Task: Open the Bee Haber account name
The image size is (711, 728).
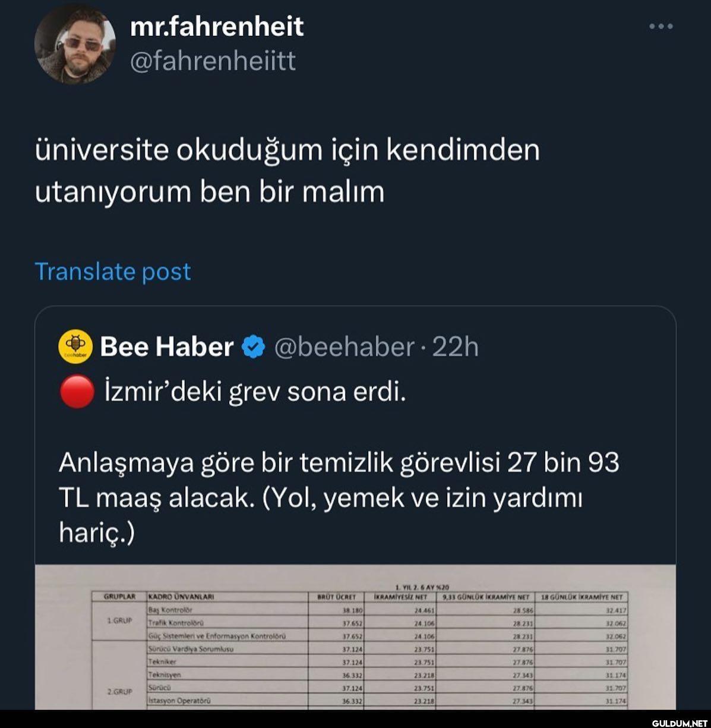Action: [166, 347]
